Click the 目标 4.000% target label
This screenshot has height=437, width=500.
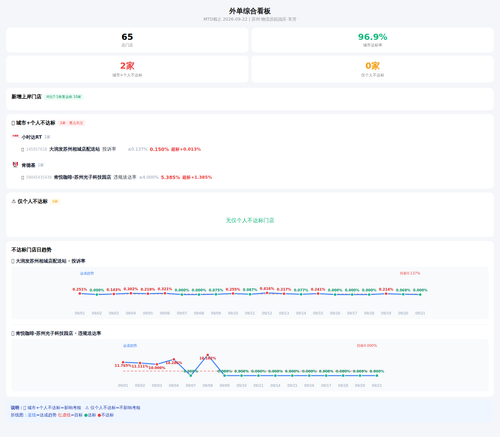[x=367, y=346]
